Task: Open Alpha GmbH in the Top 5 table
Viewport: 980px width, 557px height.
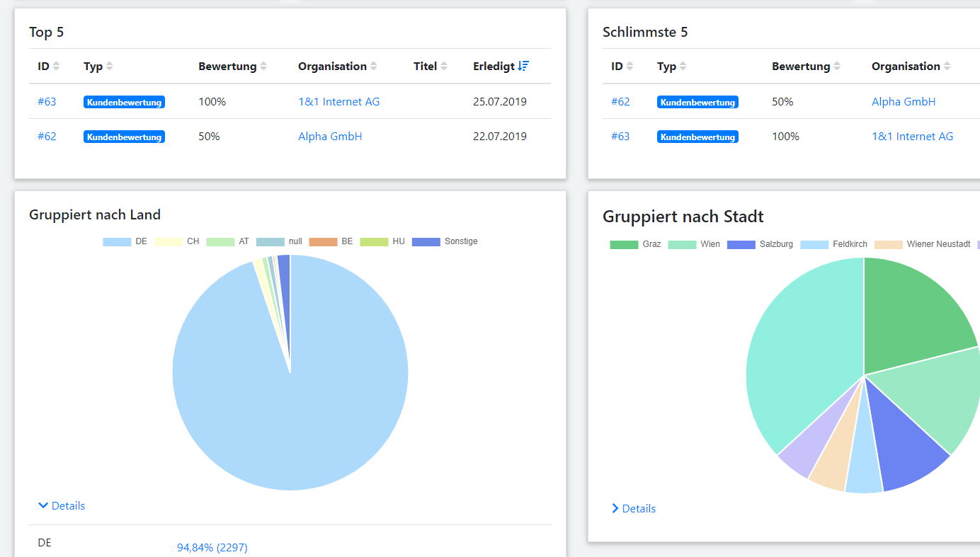Action: (330, 137)
